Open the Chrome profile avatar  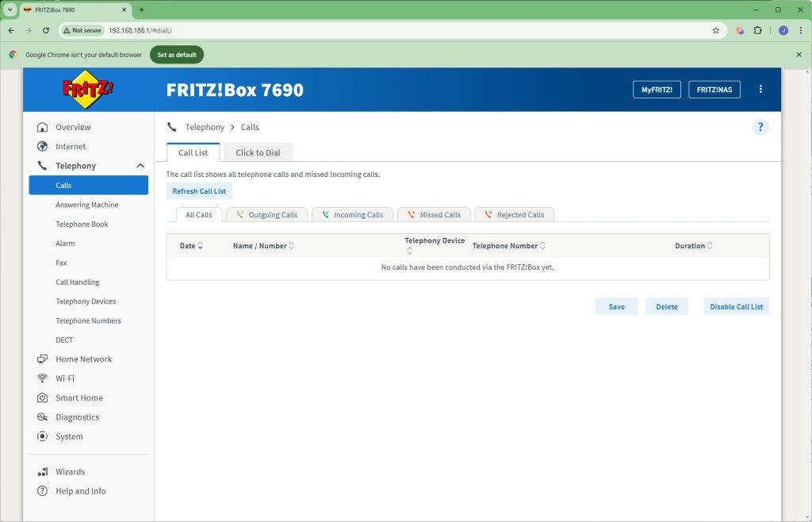pos(783,31)
